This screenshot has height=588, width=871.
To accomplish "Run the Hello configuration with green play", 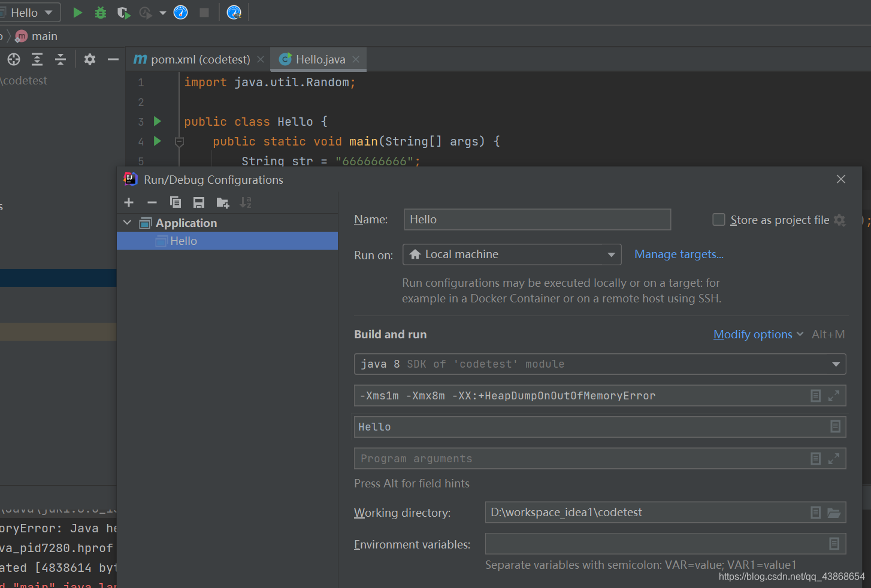I will tap(77, 13).
